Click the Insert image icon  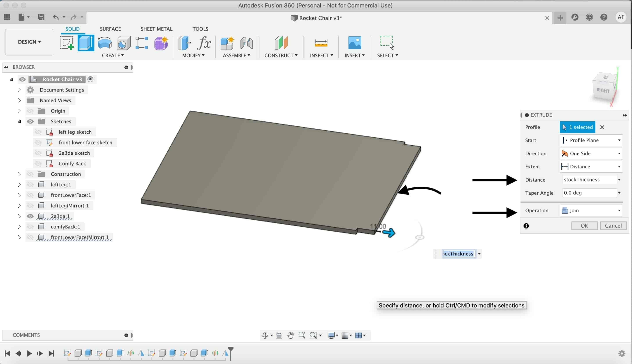pos(355,43)
